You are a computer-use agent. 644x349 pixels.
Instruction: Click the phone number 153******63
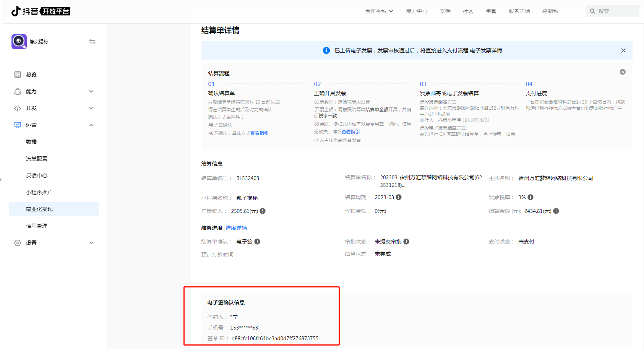click(x=244, y=328)
